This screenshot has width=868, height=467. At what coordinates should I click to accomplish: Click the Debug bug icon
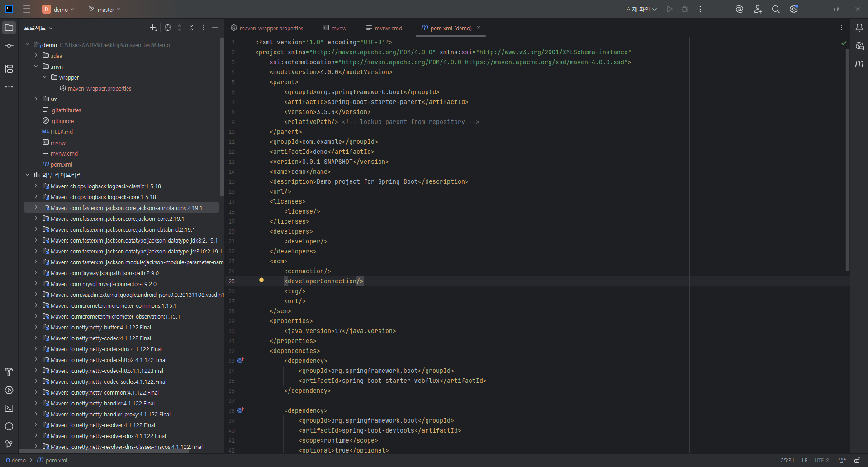point(685,9)
